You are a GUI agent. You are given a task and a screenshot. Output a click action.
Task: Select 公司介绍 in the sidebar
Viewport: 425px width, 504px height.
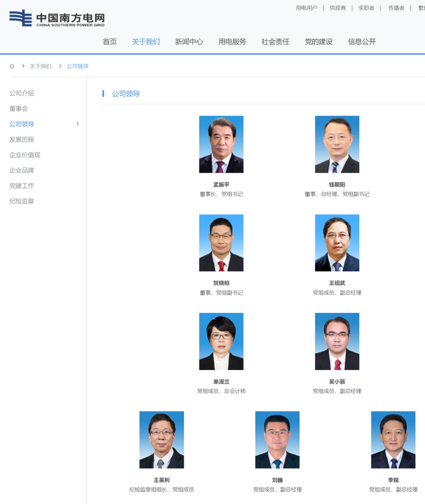[21, 93]
